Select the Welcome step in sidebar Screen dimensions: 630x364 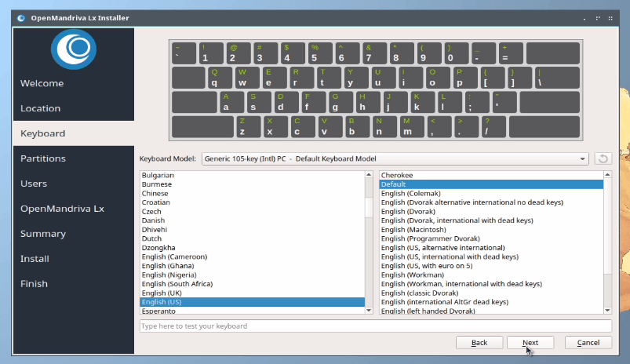click(x=74, y=83)
